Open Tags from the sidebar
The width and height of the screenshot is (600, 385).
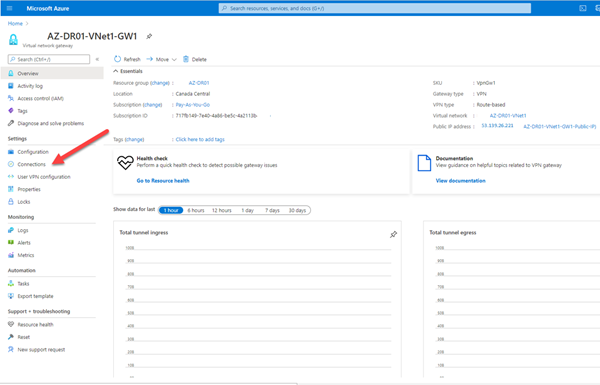pos(22,111)
